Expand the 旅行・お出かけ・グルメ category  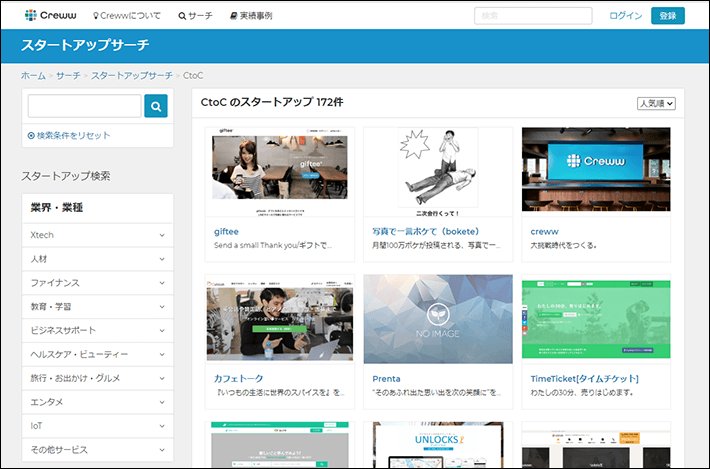click(98, 378)
